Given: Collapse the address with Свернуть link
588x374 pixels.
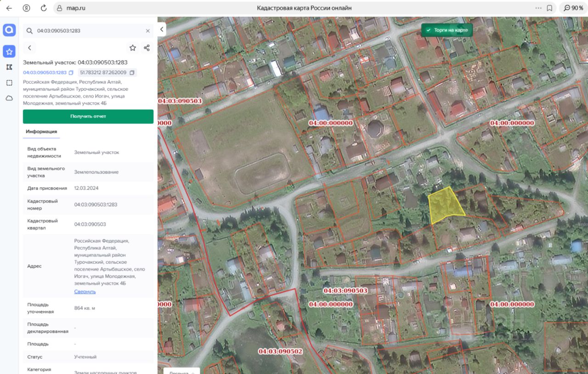Looking at the screenshot, I should coord(85,291).
